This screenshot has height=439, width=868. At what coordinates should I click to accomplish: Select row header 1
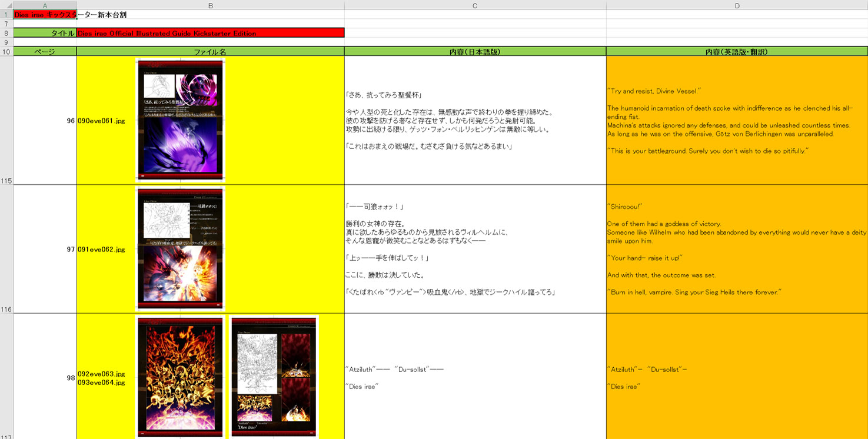(6, 15)
